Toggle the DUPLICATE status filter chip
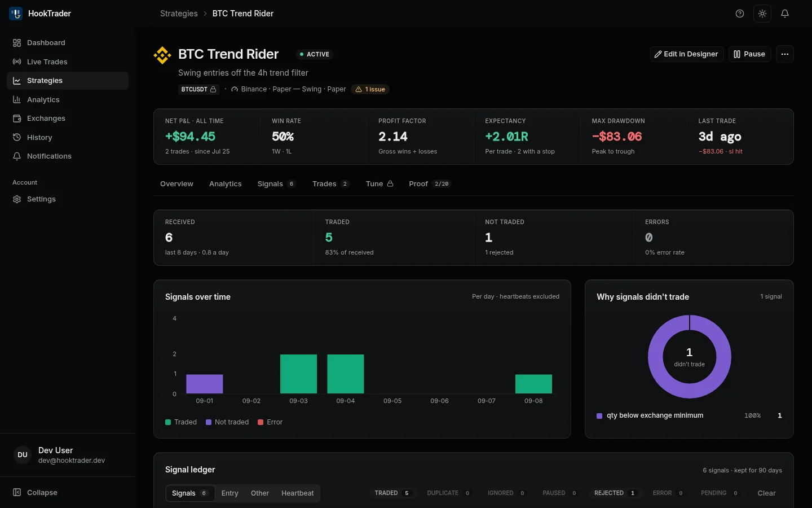 click(449, 493)
